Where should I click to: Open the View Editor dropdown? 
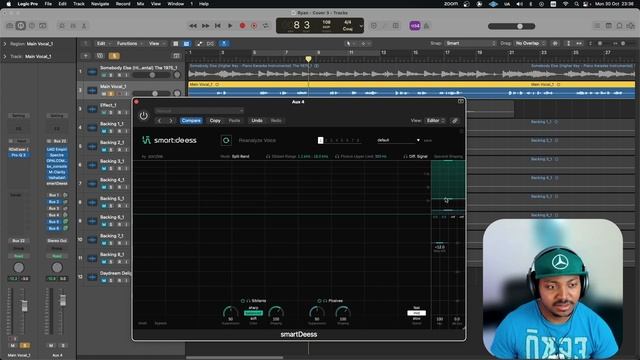click(435, 121)
